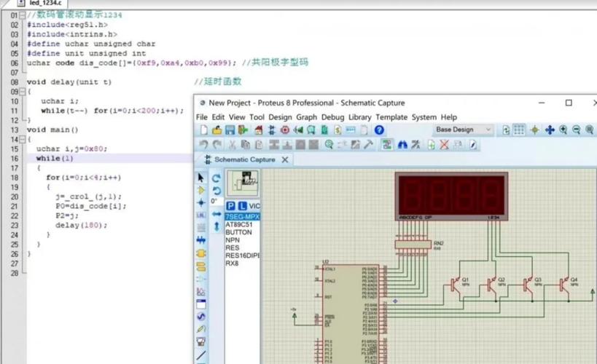This screenshot has width=597, height=364.
Task: Open the Base Design dropdown
Action: coord(464,130)
